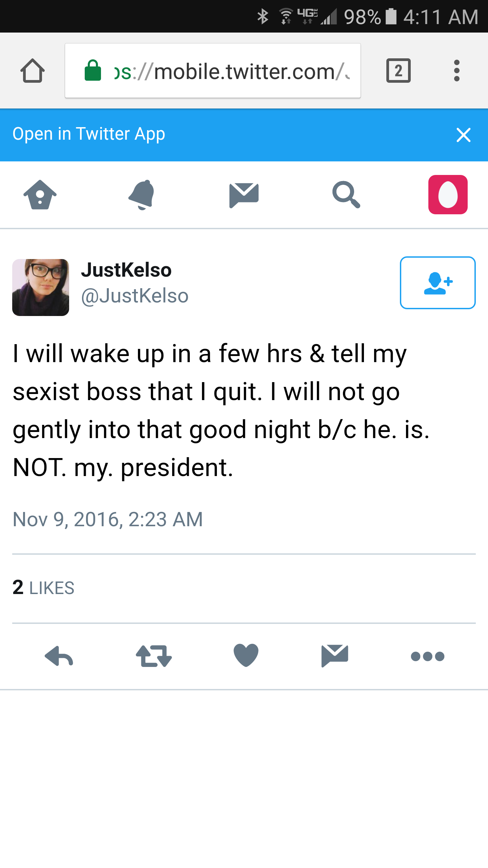Dismiss the Open in Twitter App banner
This screenshot has height=868, width=488.
pos(463,135)
